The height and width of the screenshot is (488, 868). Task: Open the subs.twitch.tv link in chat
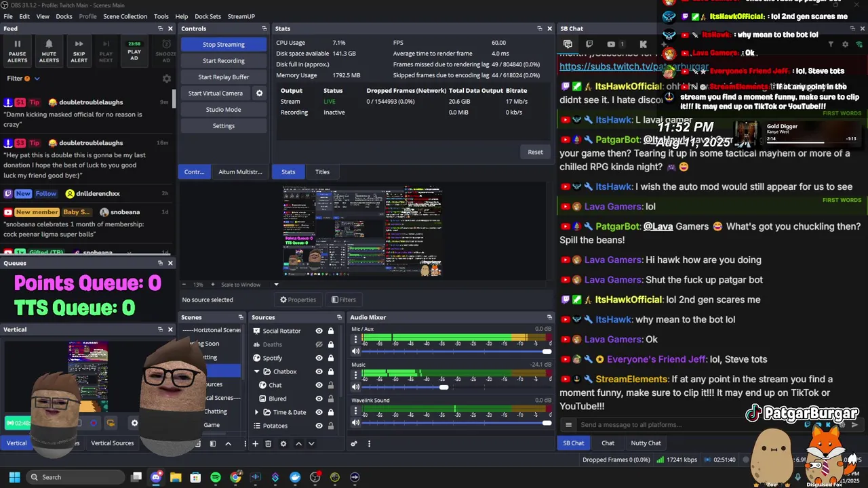point(634,67)
